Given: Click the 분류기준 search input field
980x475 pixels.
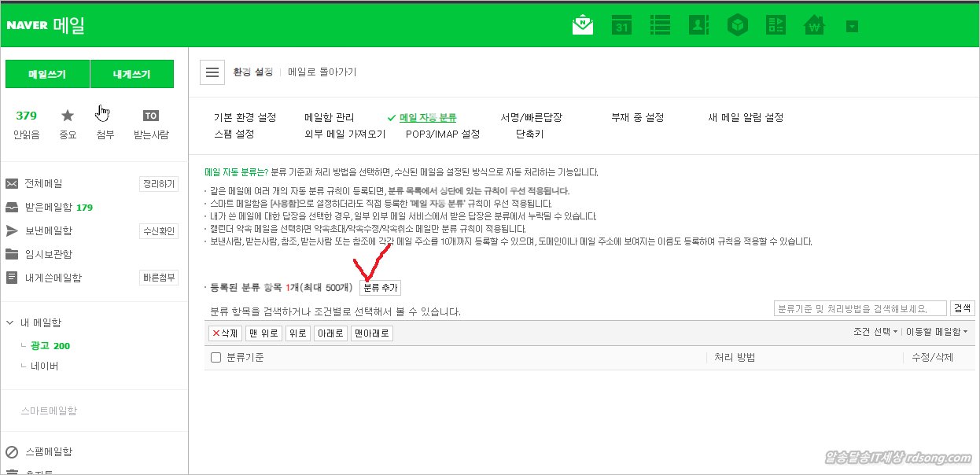Looking at the screenshot, I should 860,308.
